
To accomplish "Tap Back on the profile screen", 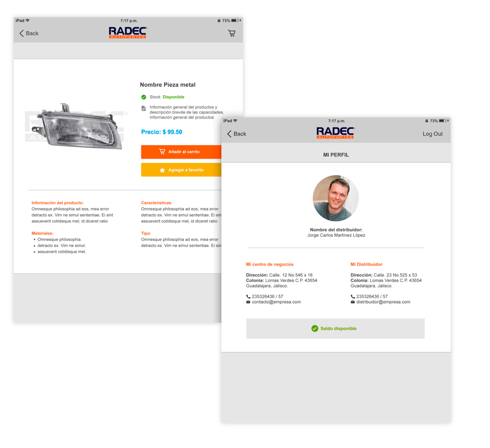I will click(x=237, y=134).
